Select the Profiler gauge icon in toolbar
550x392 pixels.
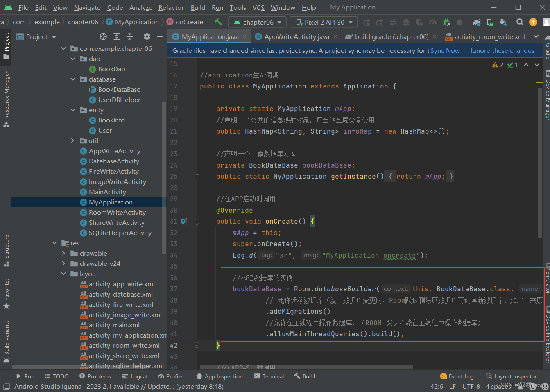(432, 22)
